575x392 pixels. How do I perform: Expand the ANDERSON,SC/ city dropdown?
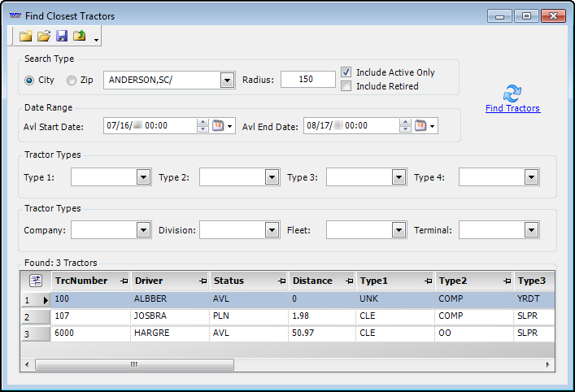[226, 80]
